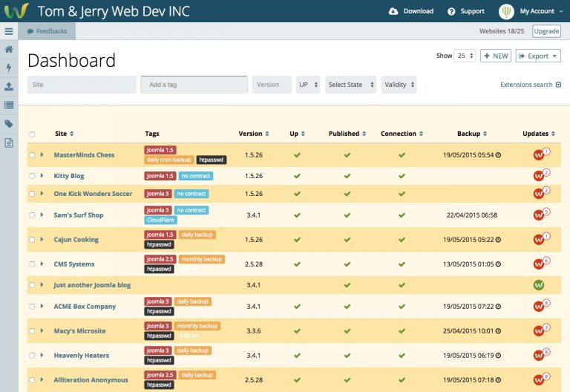Click the green update icon for Joomla blog
This screenshot has height=392, width=570.
point(539,285)
